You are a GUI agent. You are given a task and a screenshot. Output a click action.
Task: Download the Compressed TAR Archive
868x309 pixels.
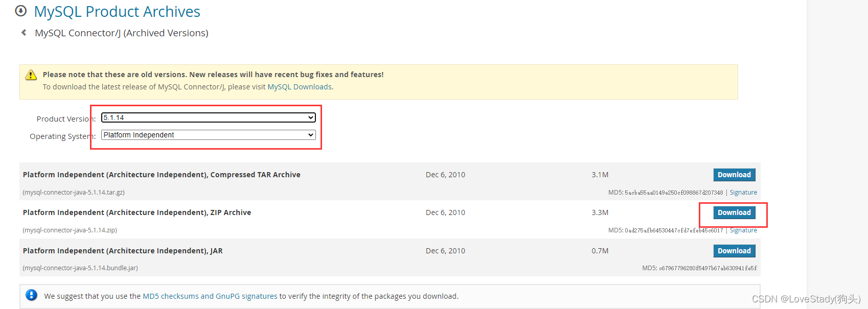click(x=734, y=175)
